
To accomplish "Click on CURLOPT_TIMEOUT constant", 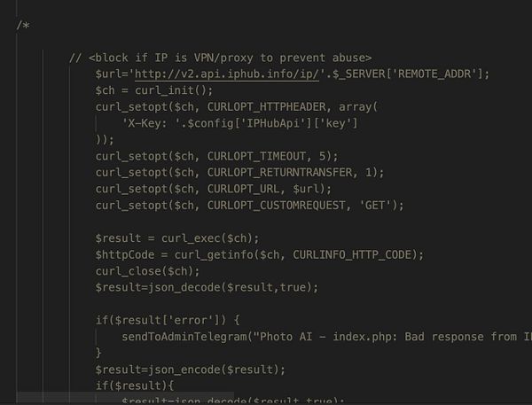I will pyautogui.click(x=256, y=156).
